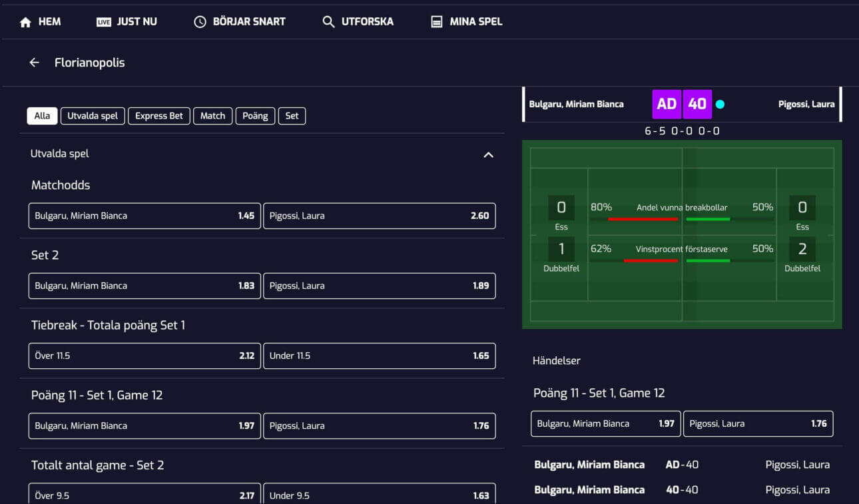Image resolution: width=859 pixels, height=504 pixels.
Task: Click the magnifier icon for UTFORSKA
Action: [x=328, y=22]
